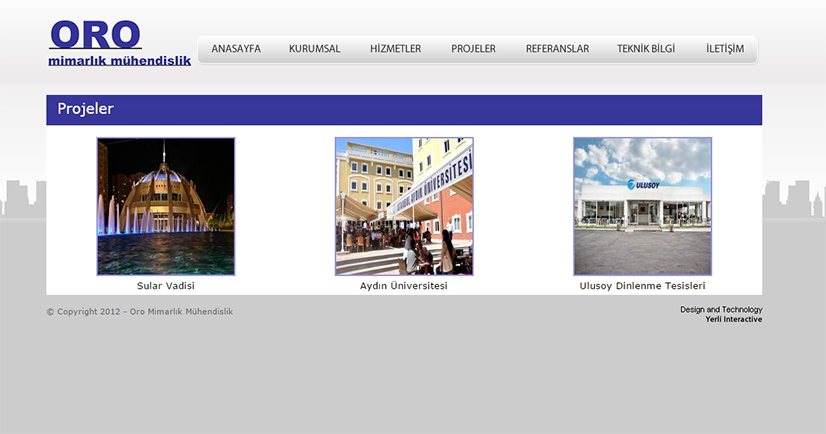The width and height of the screenshot is (826, 434).
Task: Click the Sular Vadisi caption link
Action: pyautogui.click(x=166, y=286)
